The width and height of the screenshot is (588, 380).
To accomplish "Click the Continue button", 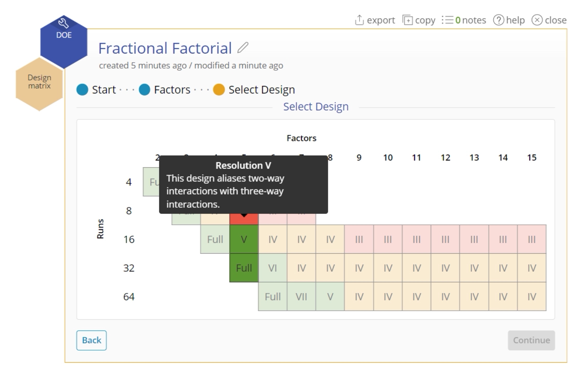I will pyautogui.click(x=531, y=340).
